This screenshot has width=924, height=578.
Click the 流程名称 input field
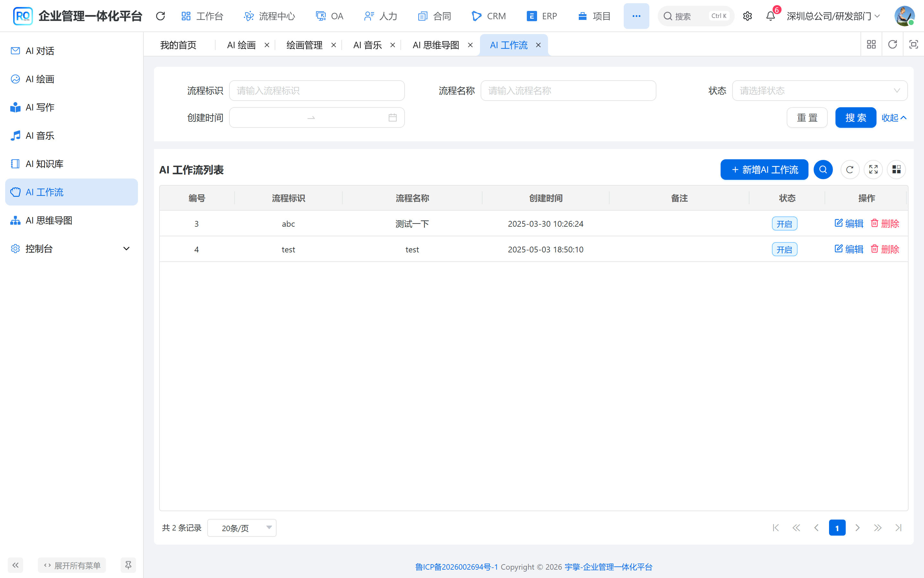click(x=568, y=91)
